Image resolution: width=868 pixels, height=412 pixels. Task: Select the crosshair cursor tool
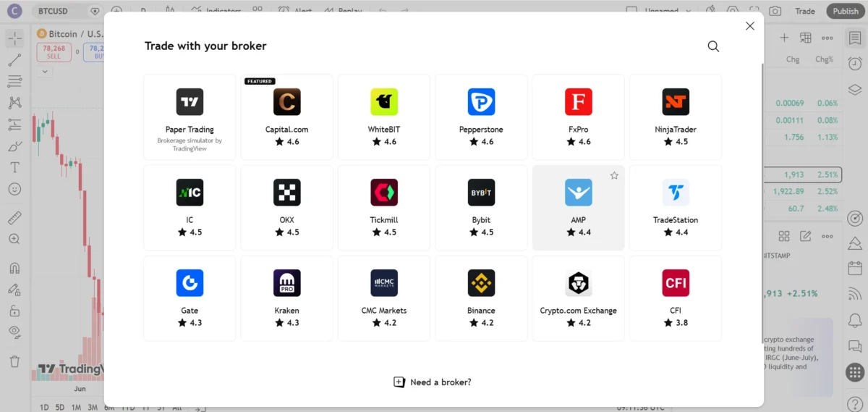(14, 38)
